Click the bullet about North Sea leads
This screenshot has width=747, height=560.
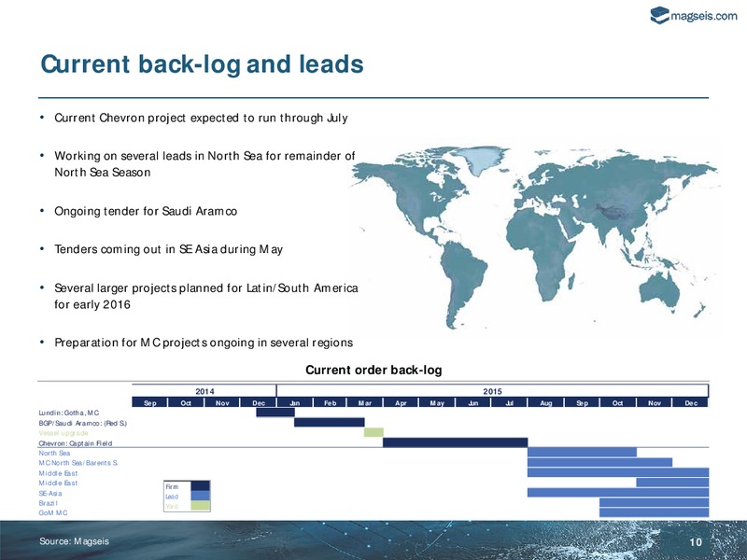click(x=204, y=164)
